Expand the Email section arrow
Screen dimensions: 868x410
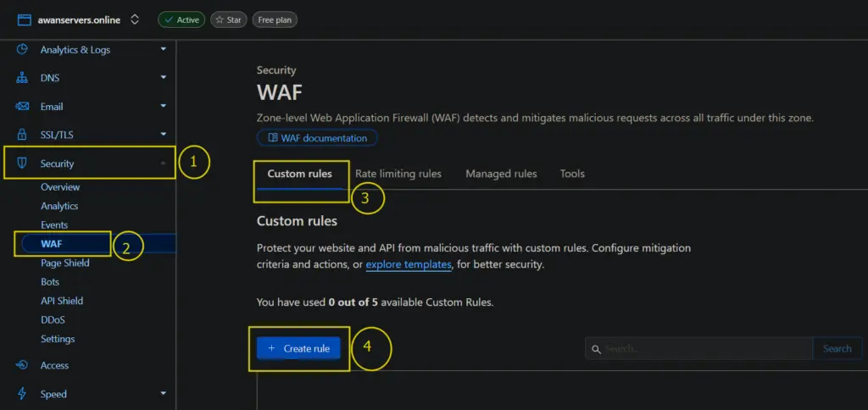tap(164, 106)
